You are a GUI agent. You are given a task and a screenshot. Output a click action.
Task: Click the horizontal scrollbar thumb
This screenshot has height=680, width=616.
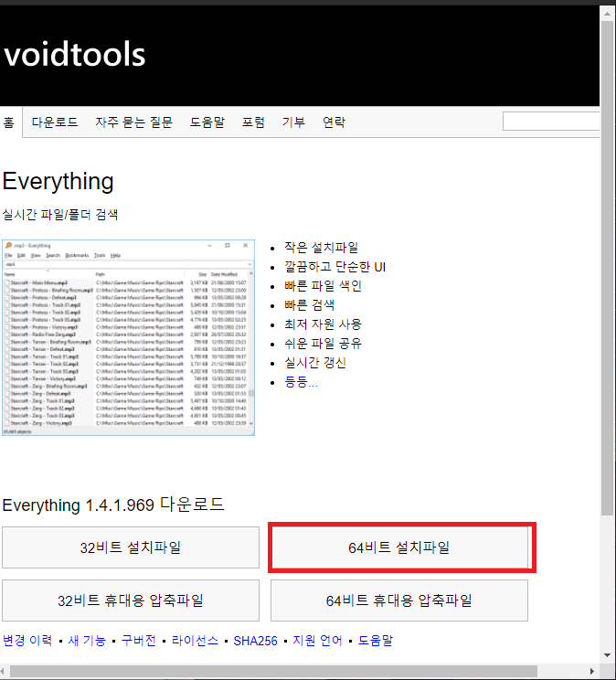point(274,672)
